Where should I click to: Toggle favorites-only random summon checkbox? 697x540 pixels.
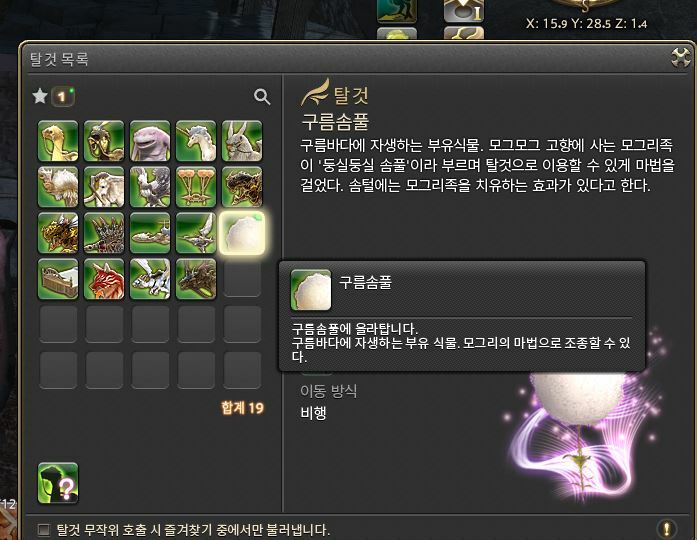pos(44,529)
